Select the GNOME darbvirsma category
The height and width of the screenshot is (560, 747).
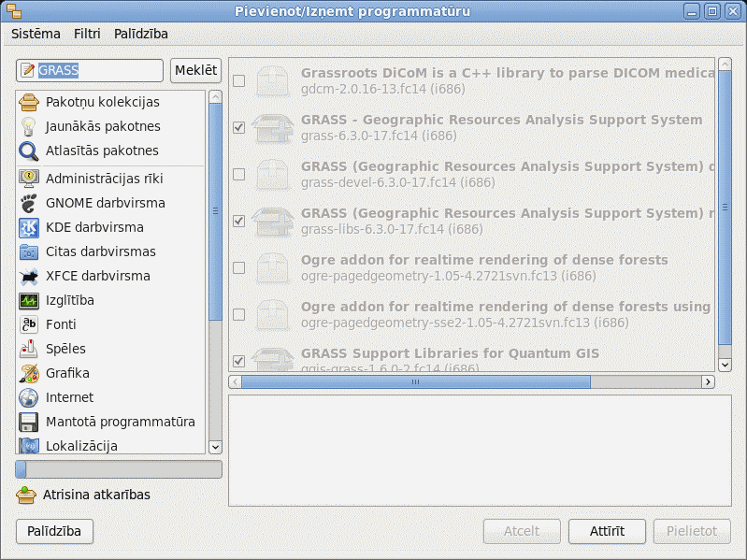(111, 203)
